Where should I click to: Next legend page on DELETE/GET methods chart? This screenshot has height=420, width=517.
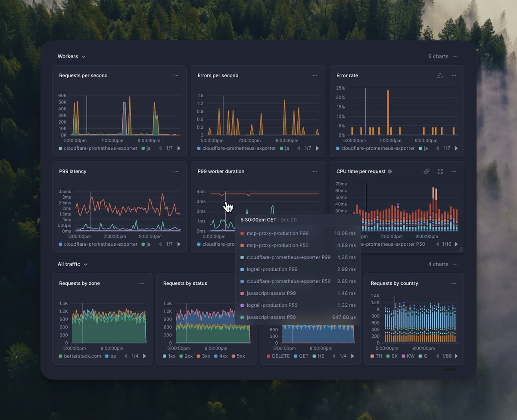pos(352,356)
